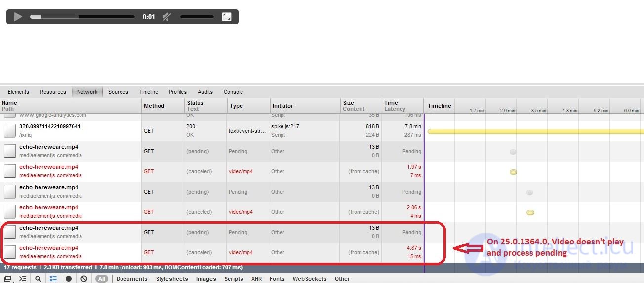Sort by the Time column header
Screen dimensions: 644x283
(402, 106)
